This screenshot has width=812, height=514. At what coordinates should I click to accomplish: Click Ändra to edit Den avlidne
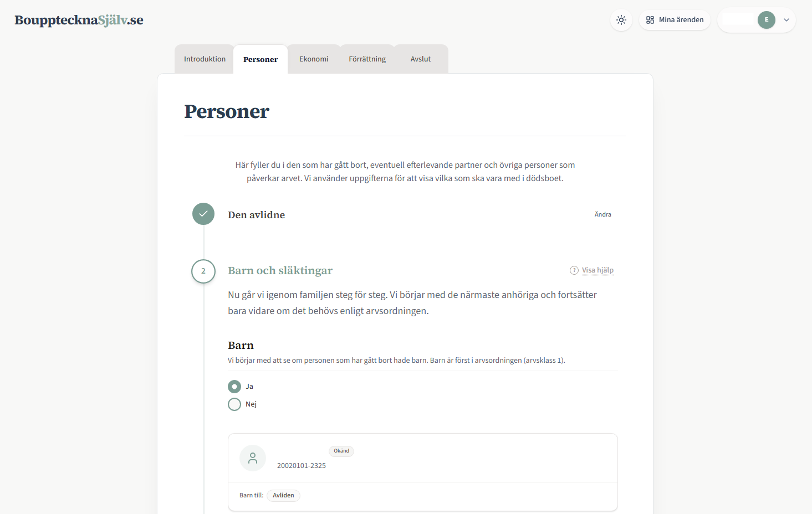[x=602, y=214]
